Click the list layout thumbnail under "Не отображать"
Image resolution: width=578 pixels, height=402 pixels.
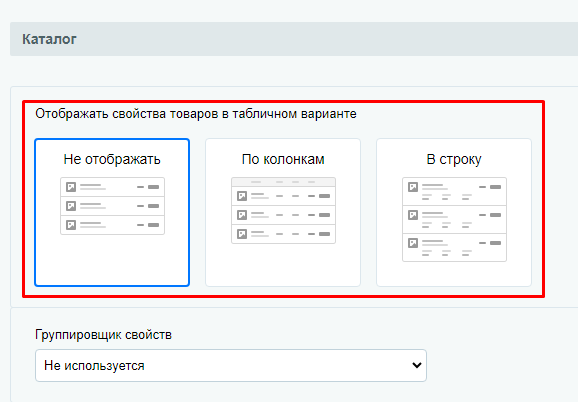(x=112, y=206)
